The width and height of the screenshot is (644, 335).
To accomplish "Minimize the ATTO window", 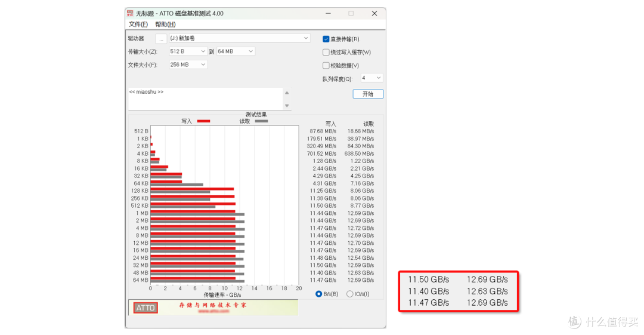I will (x=328, y=13).
